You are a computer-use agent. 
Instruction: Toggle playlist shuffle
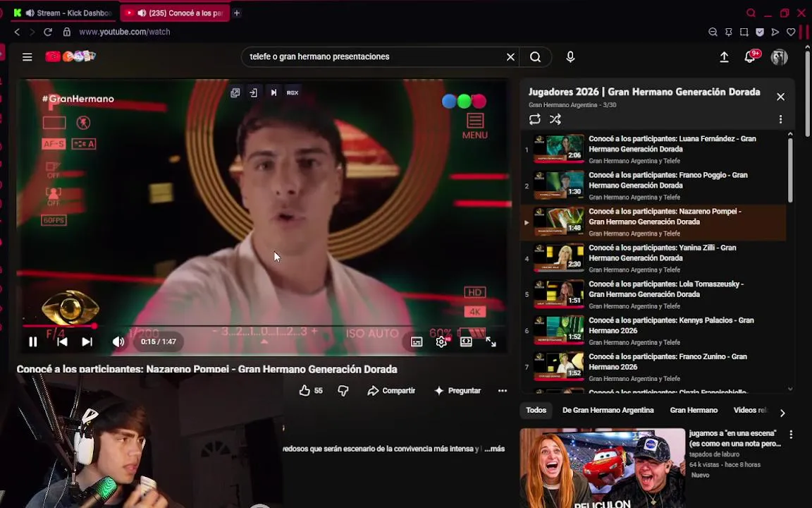555,119
